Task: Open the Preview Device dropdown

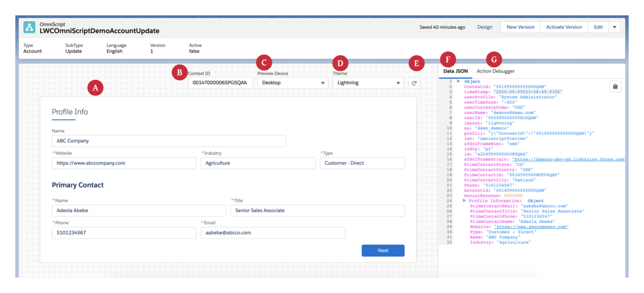Action: (293, 83)
